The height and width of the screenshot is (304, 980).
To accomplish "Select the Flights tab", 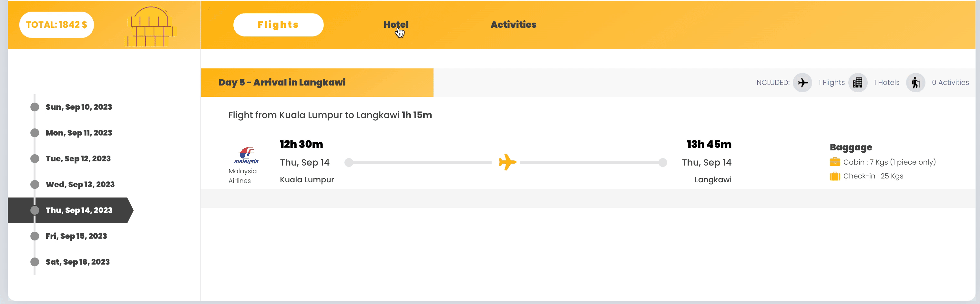I will [278, 25].
